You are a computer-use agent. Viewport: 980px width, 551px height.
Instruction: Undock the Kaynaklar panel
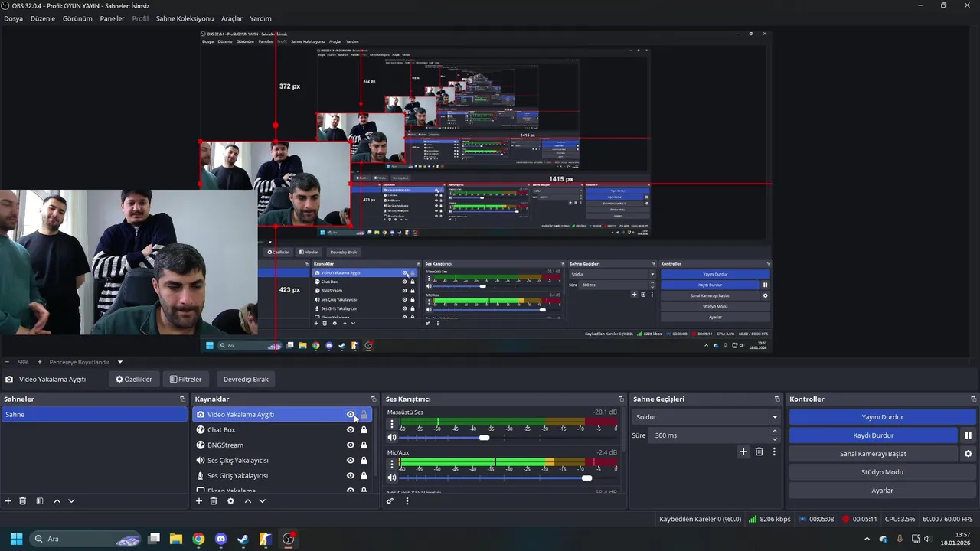[x=374, y=399]
